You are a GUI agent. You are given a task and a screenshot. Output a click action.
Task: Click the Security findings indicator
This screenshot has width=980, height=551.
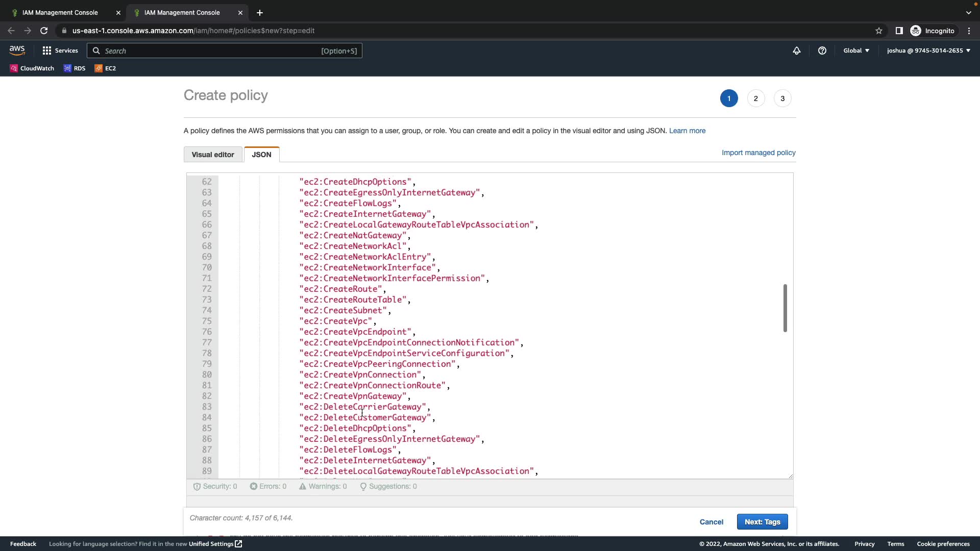click(215, 486)
